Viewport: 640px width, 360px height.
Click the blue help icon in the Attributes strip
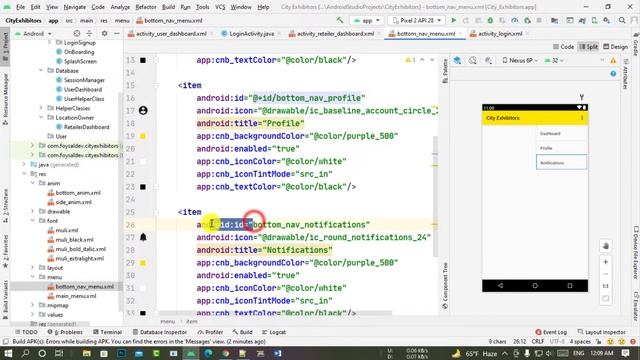click(x=613, y=73)
